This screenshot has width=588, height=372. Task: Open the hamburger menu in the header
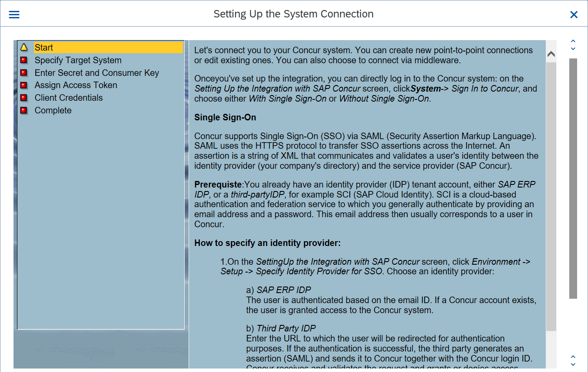[x=14, y=14]
